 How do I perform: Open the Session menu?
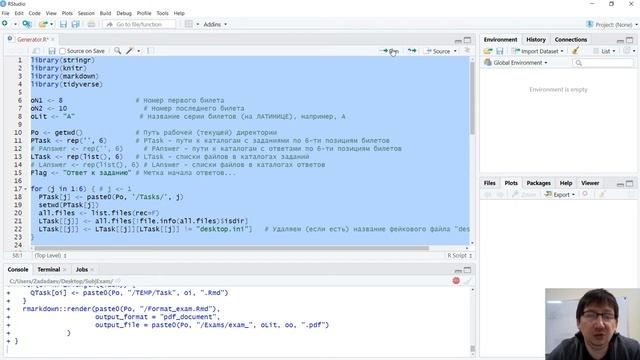(86, 13)
